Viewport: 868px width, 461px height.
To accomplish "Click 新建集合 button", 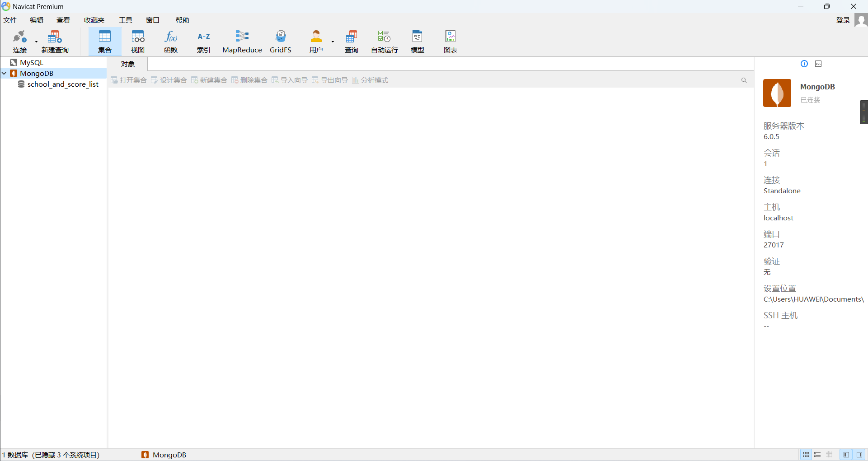I will point(209,80).
